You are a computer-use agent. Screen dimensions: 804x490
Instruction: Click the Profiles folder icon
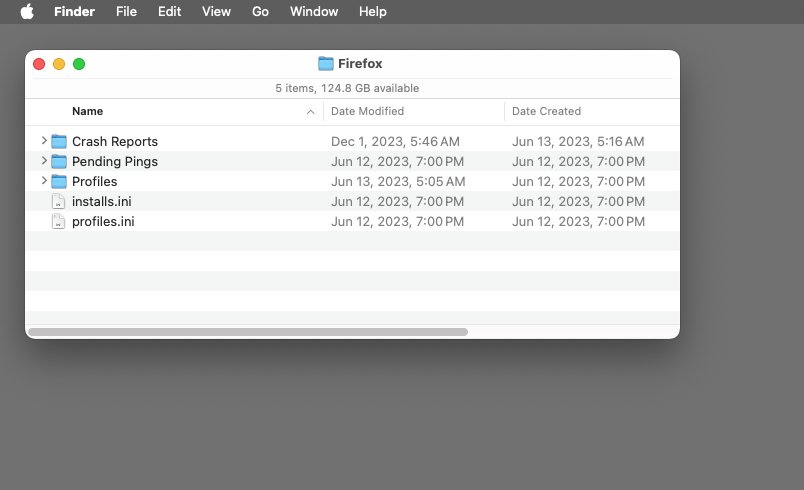59,182
